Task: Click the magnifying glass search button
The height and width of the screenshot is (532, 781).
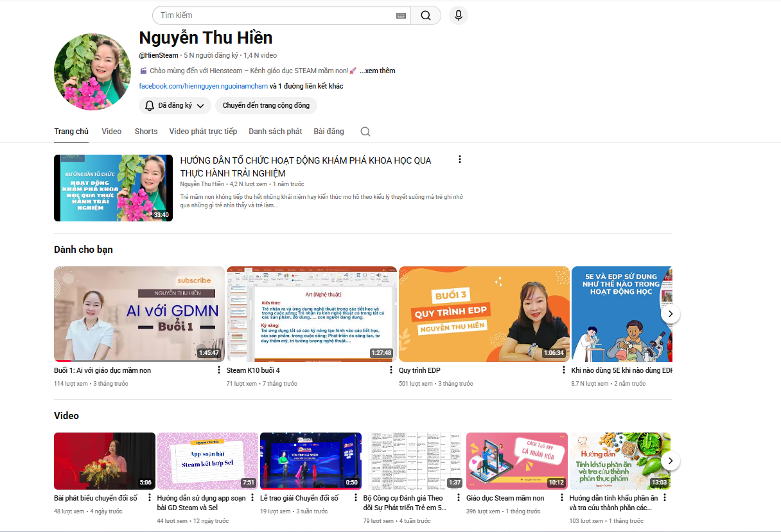Action: point(426,15)
